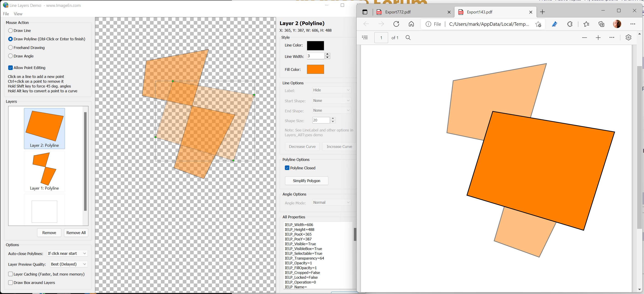The height and width of the screenshot is (294, 644).
Task: Click the browser Refresh icon
Action: pyautogui.click(x=396, y=24)
